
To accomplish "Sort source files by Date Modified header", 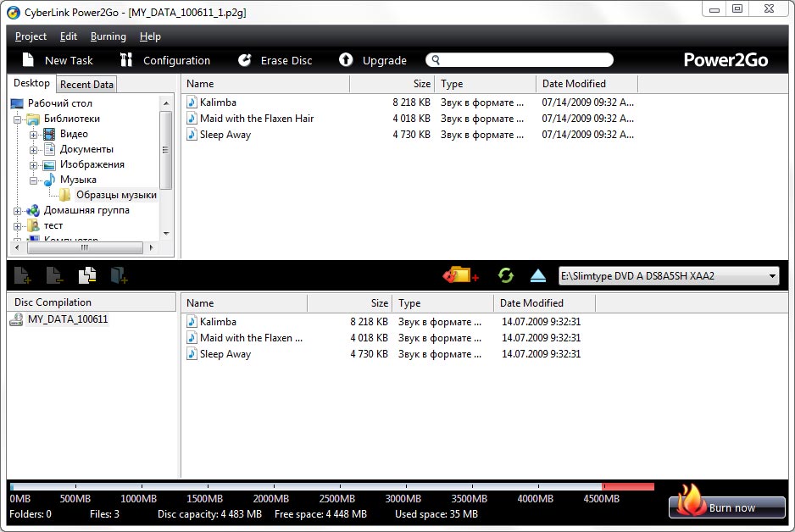I will pos(587,84).
